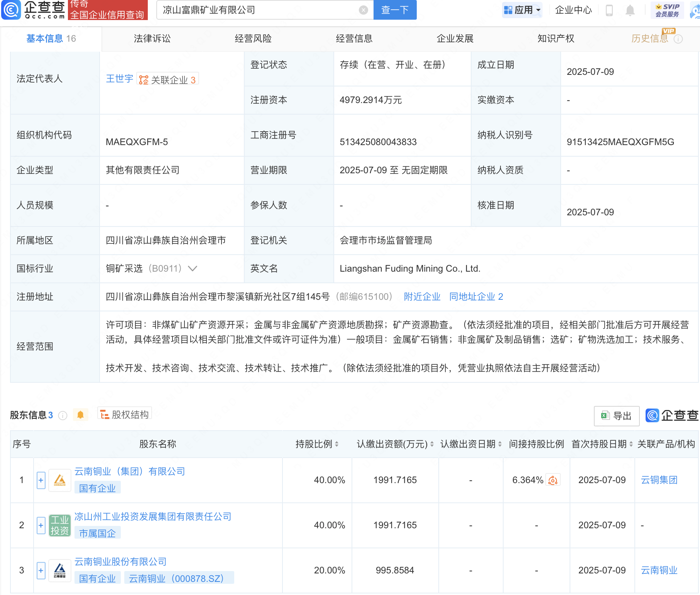Click the Qichacha watermark logo beside 导出
The width and height of the screenshot is (700, 595).
coord(672,416)
